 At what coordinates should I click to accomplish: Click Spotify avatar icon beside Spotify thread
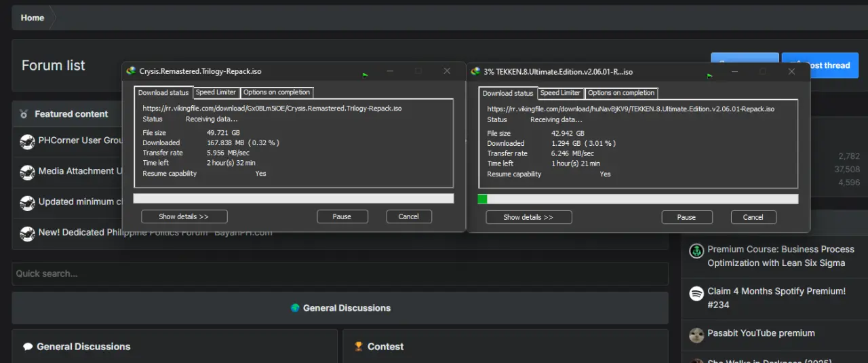pyautogui.click(x=696, y=294)
